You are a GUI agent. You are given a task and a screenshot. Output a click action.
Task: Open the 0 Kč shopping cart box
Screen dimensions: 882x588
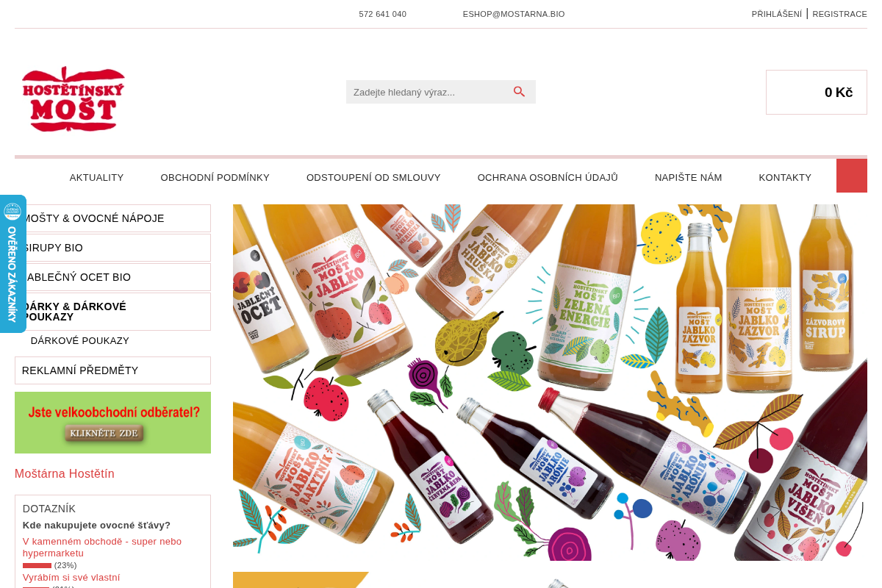coord(817,93)
